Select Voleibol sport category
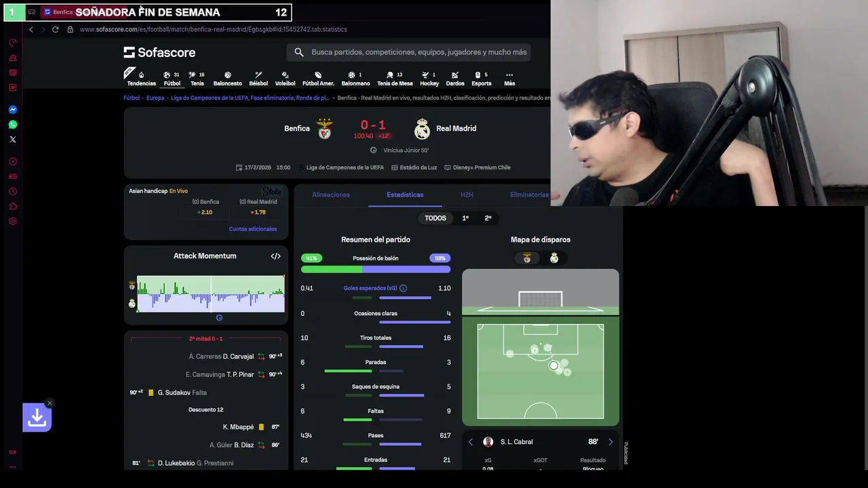868x488 pixels. 285,79
